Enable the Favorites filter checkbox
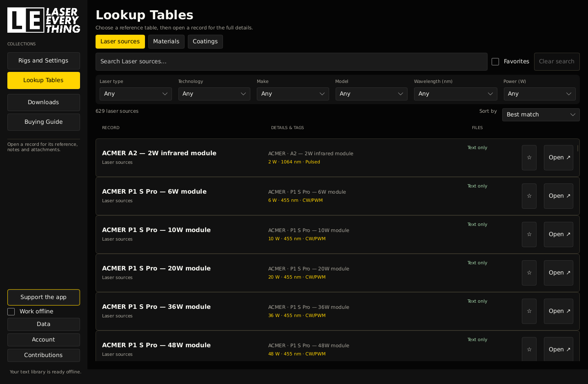The width and height of the screenshot is (588, 384). tap(495, 62)
